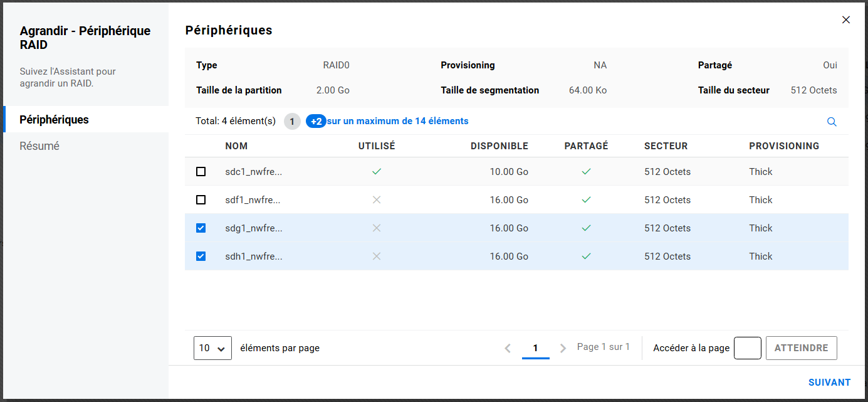Sort by the NOM column header

coord(236,146)
